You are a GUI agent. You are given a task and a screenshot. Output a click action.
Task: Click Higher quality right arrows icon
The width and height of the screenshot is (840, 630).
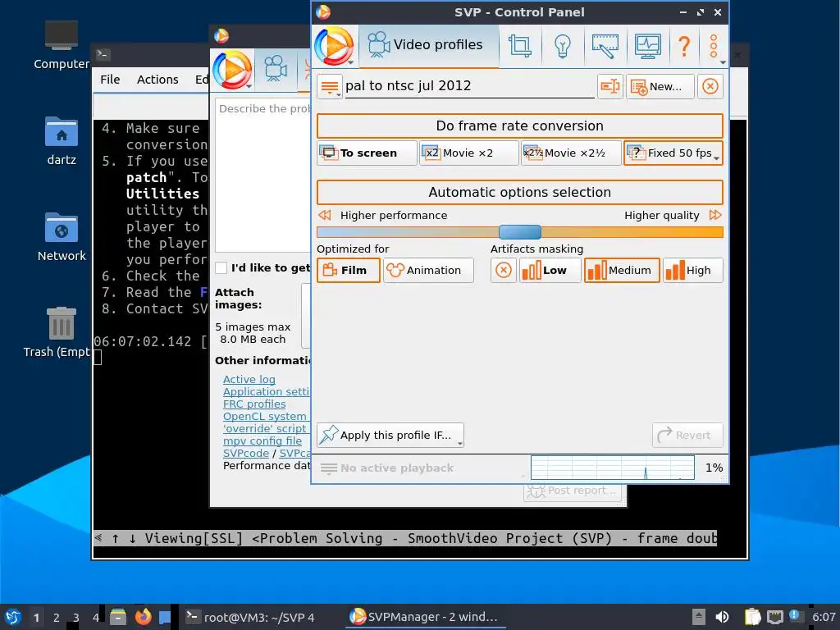[715, 216]
